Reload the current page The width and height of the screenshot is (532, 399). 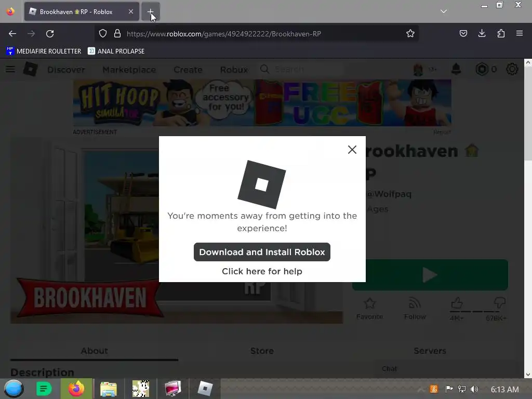(50, 34)
